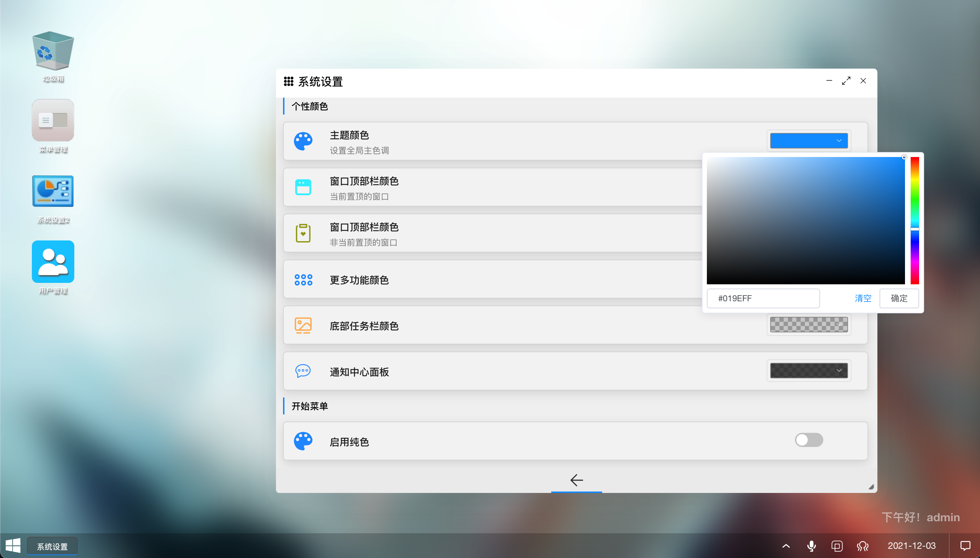Select 系统设置 tab in the taskbar

[x=52, y=546]
